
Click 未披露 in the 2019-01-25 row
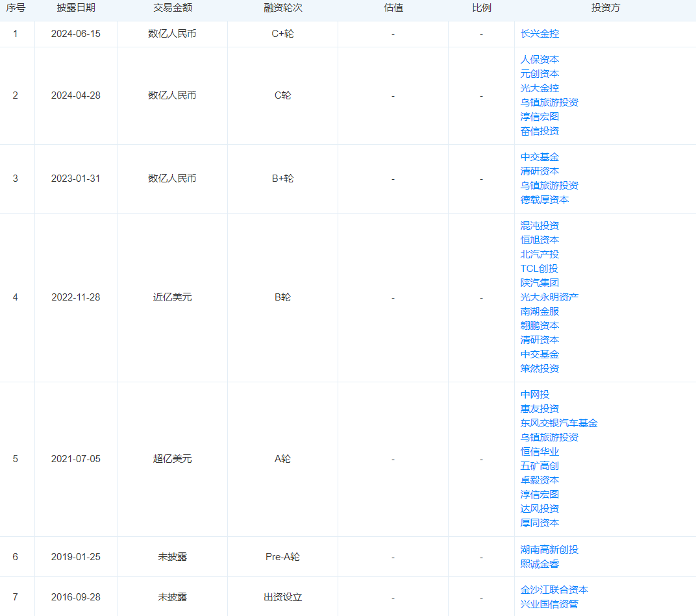(172, 557)
